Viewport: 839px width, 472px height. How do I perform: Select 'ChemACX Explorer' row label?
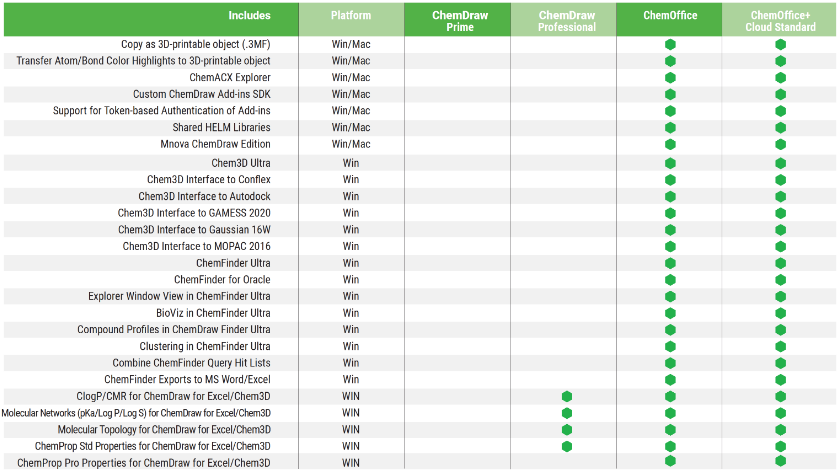(x=230, y=78)
